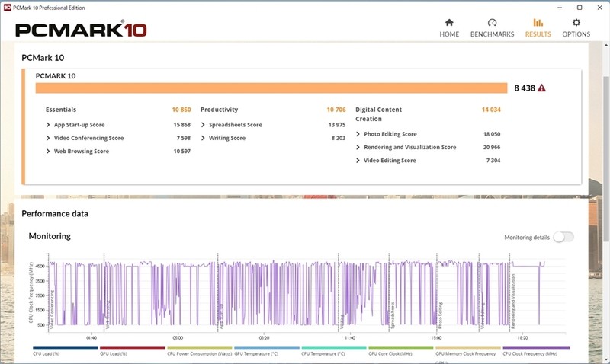Click the Rendering value 20 966

point(492,147)
